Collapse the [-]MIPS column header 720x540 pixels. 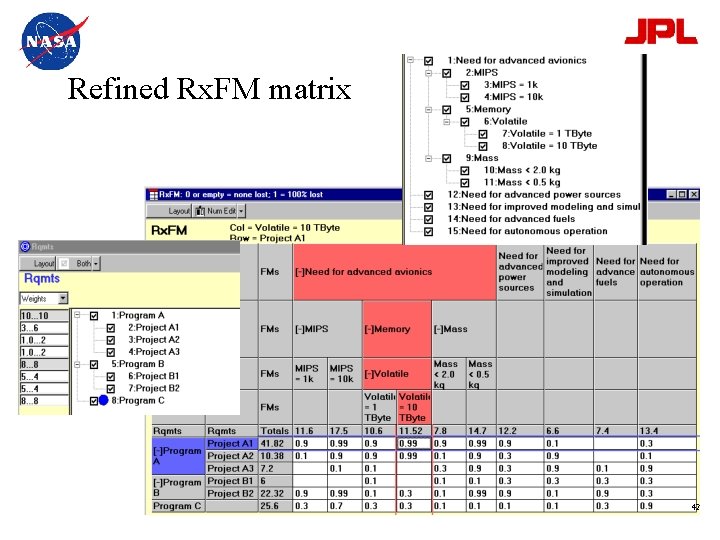coord(327,329)
